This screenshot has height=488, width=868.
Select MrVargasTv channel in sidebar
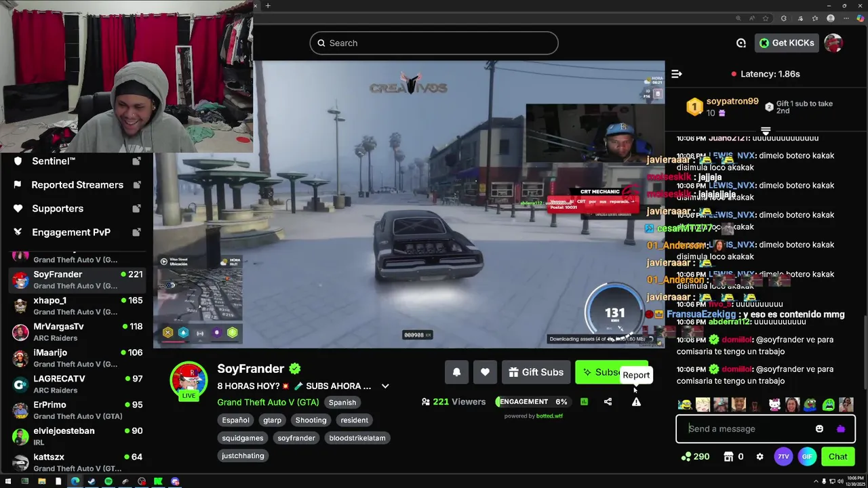click(79, 332)
